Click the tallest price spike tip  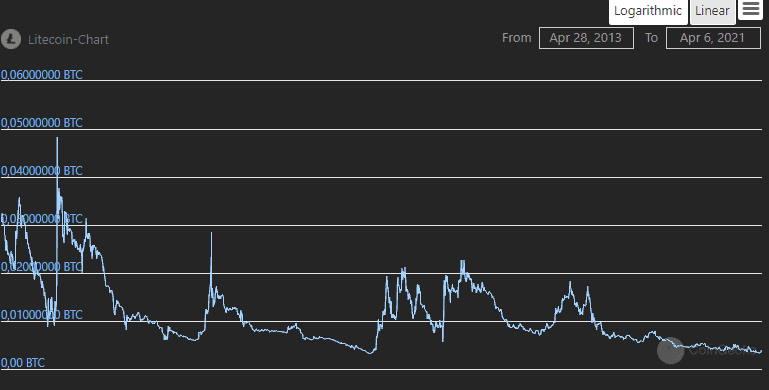point(57,138)
